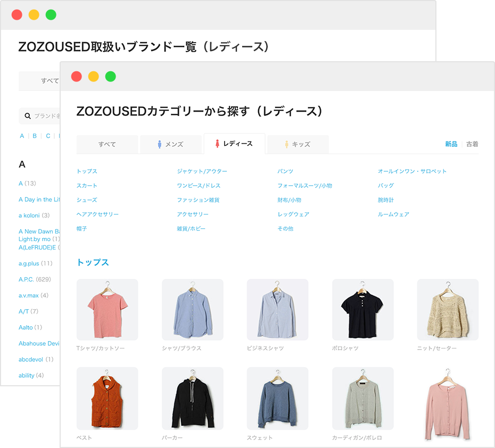This screenshot has height=448, width=495.
Task: Open the Aalto (1) brand link
Action: pos(30,327)
